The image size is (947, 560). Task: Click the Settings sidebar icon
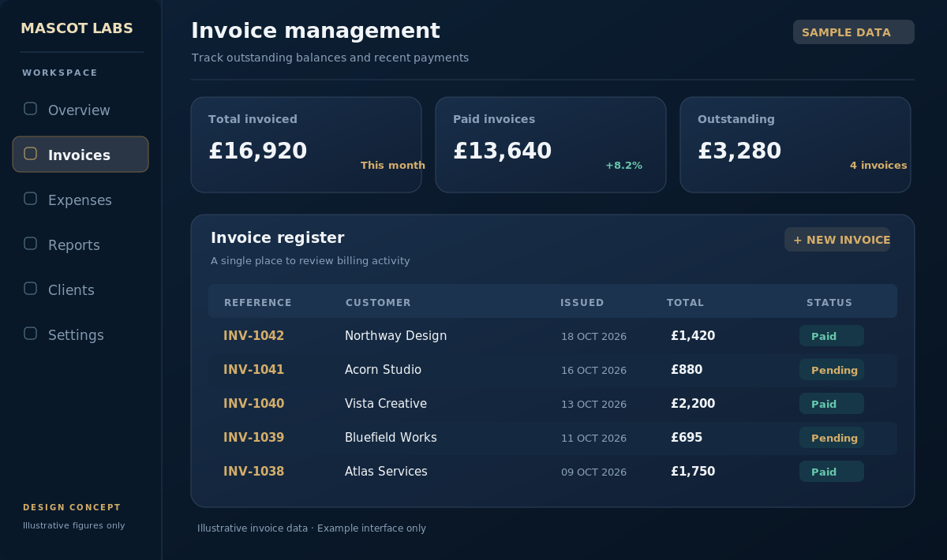point(30,334)
